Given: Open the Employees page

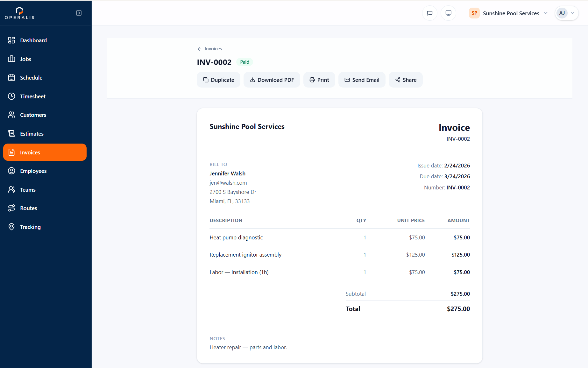Looking at the screenshot, I should [45, 171].
